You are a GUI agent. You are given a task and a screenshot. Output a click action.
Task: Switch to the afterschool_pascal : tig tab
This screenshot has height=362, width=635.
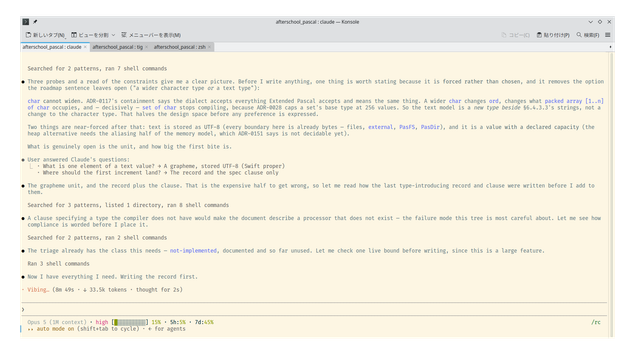[x=117, y=47]
